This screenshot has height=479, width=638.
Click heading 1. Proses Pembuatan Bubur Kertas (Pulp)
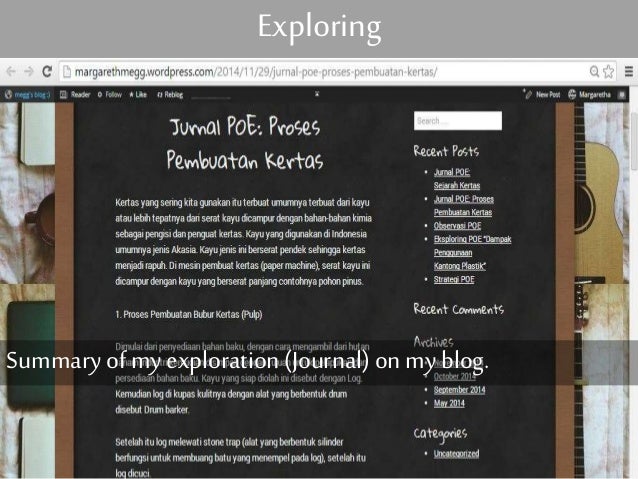pyautogui.click(x=189, y=314)
